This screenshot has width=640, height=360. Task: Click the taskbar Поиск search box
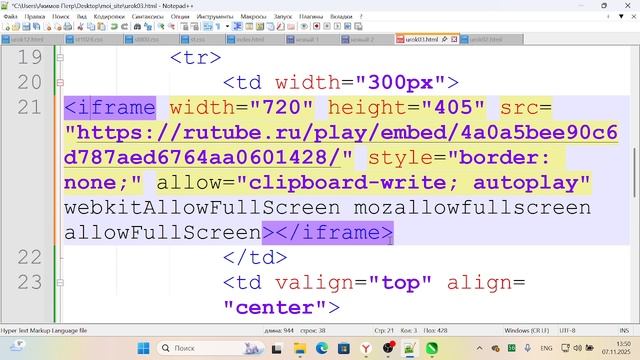point(211,348)
